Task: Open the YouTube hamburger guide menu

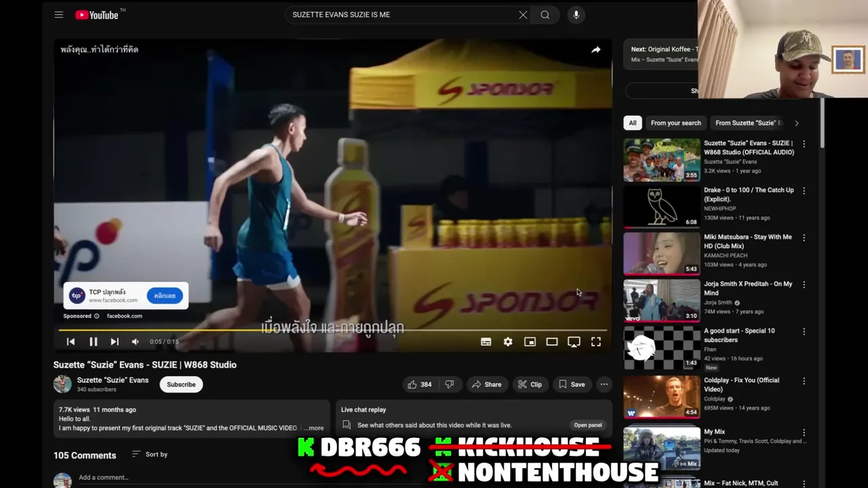Action: (59, 14)
